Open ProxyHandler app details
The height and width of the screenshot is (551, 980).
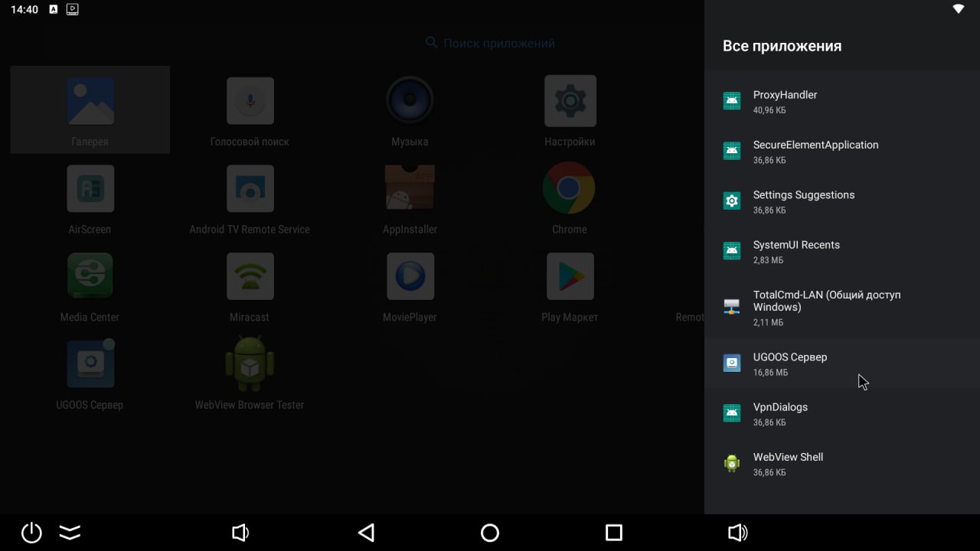click(x=842, y=101)
